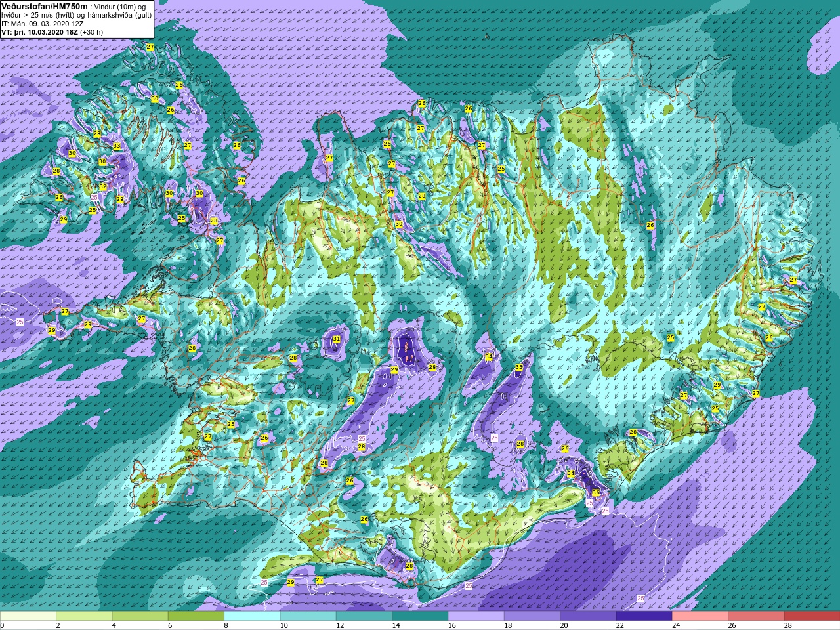Select the 16–18 light lavender scale swatch
840x630 pixels.
coord(476,616)
